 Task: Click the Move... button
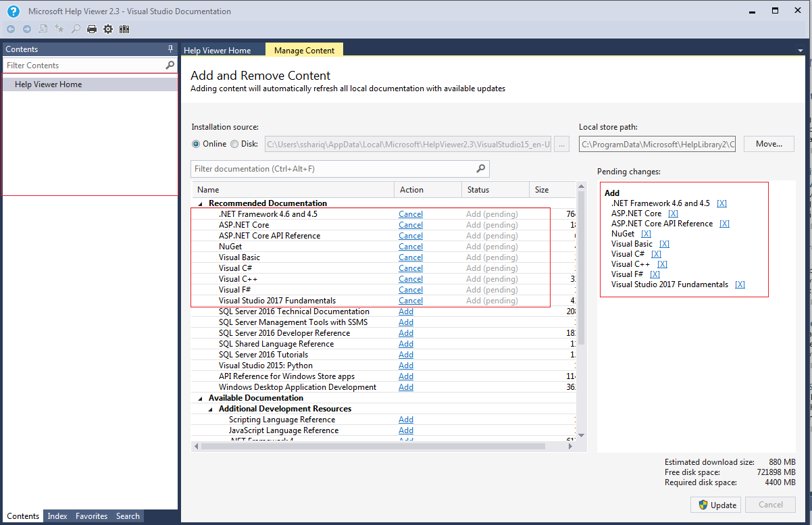(x=769, y=144)
